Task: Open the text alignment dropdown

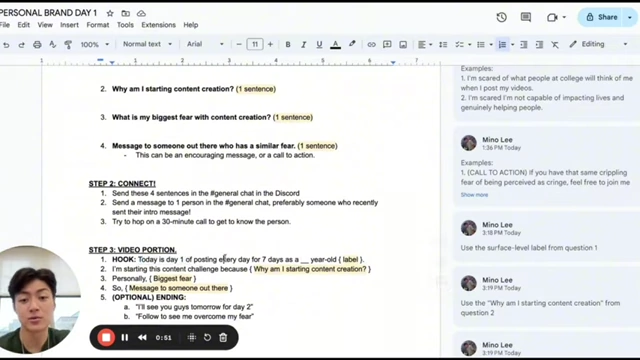Action: click(x=425, y=44)
